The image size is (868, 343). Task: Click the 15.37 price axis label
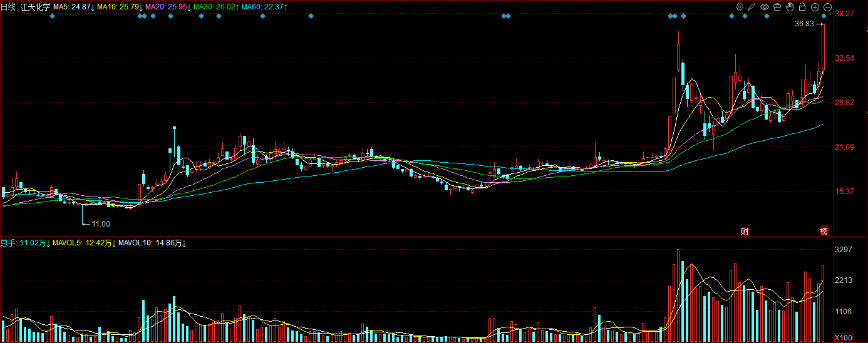tap(845, 192)
